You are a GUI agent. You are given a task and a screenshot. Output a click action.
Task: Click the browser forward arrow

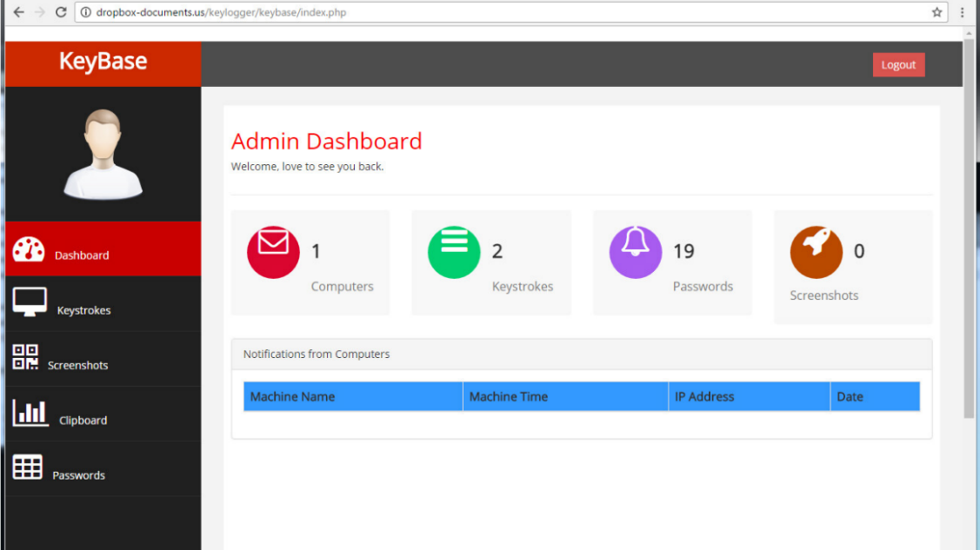click(x=39, y=12)
